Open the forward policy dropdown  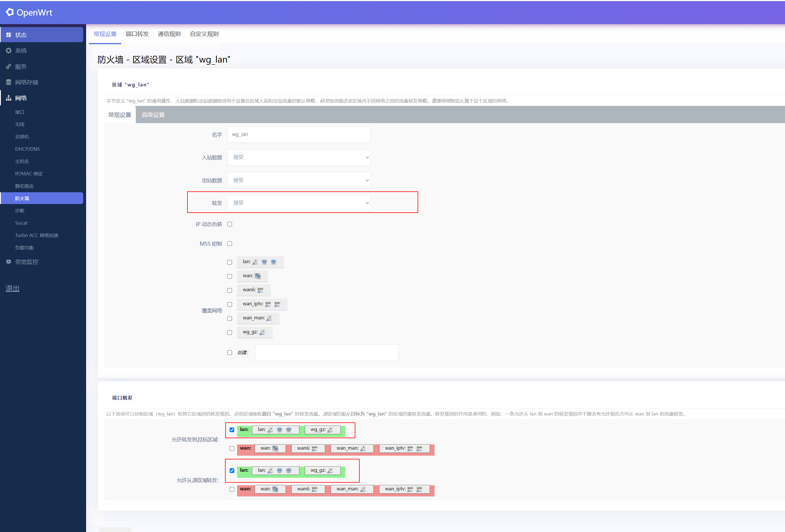coord(299,203)
